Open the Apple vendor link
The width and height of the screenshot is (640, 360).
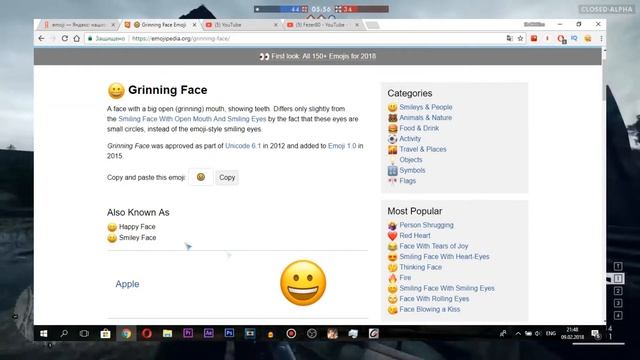(127, 284)
